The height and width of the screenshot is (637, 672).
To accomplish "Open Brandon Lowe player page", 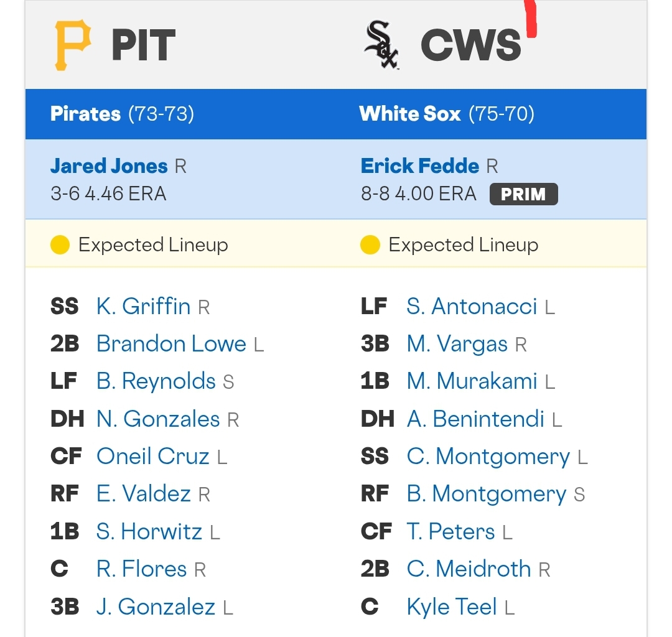I will pyautogui.click(x=171, y=343).
